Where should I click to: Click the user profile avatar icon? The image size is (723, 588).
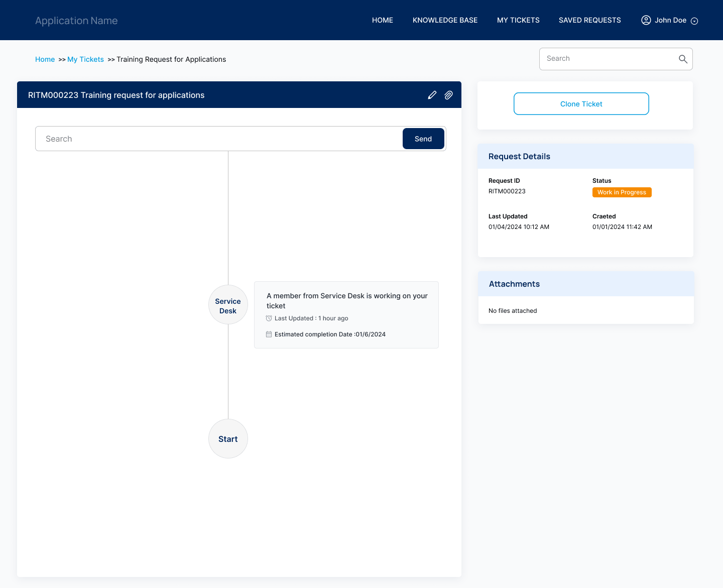pos(646,20)
